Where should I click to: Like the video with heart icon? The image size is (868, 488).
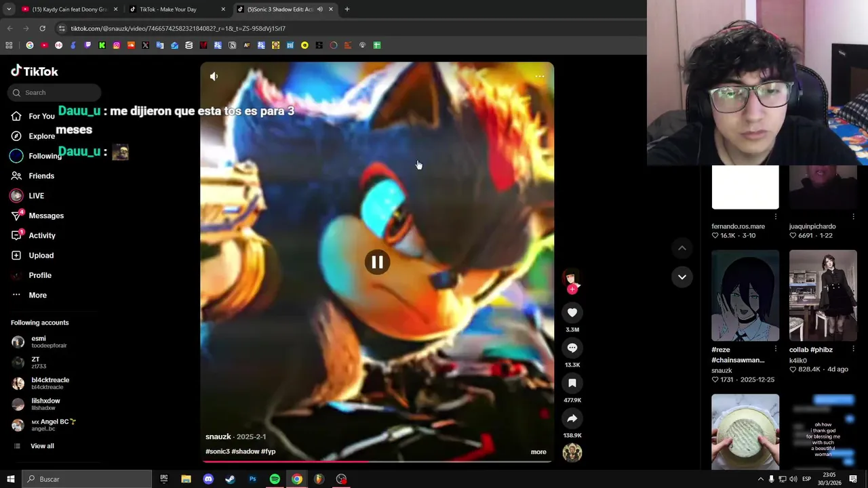[x=572, y=312]
